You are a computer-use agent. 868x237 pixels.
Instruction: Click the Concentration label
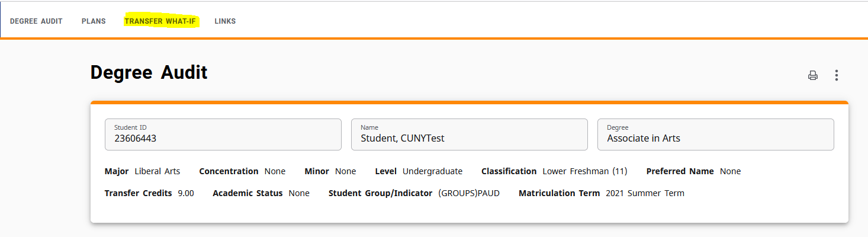click(x=229, y=171)
